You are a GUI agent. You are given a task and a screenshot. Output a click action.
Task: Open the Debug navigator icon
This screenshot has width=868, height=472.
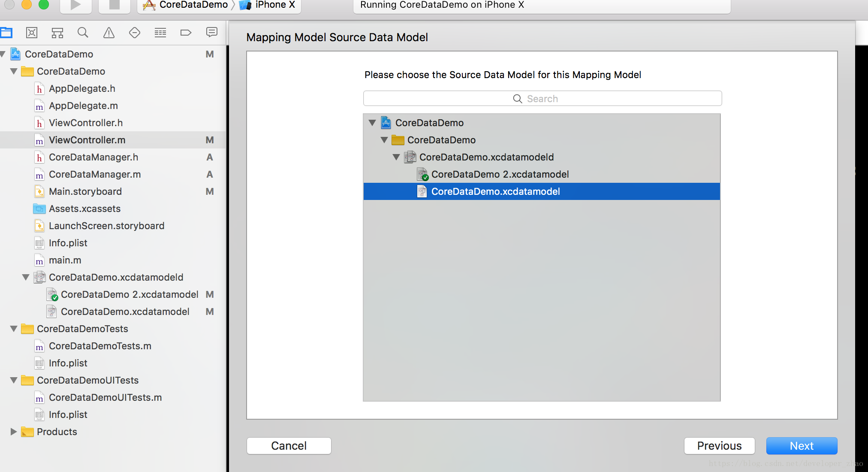click(160, 33)
